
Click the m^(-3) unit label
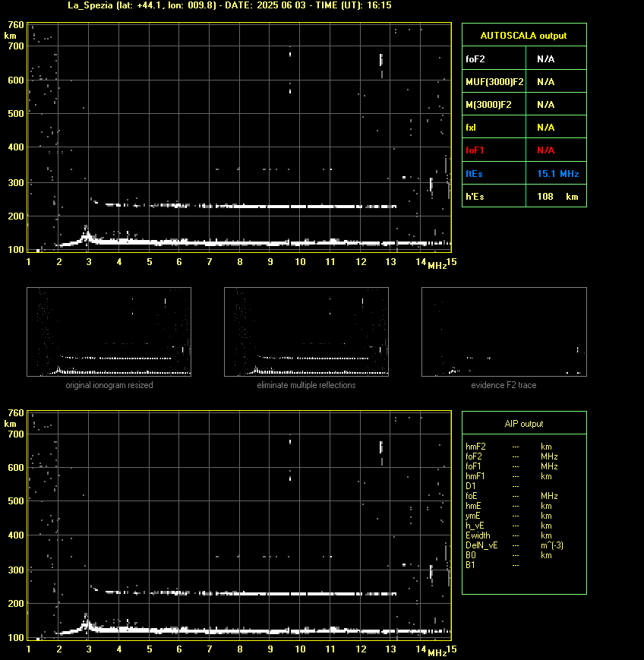point(552,545)
